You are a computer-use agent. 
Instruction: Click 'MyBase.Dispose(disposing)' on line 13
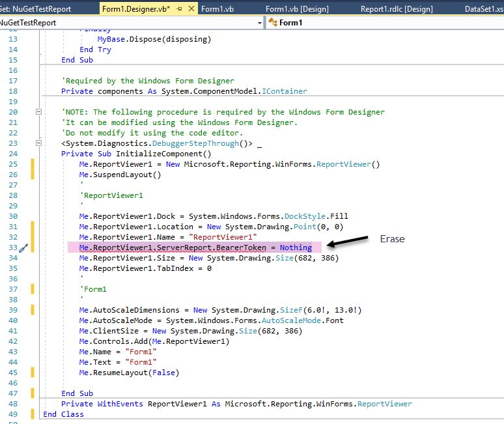pos(154,39)
